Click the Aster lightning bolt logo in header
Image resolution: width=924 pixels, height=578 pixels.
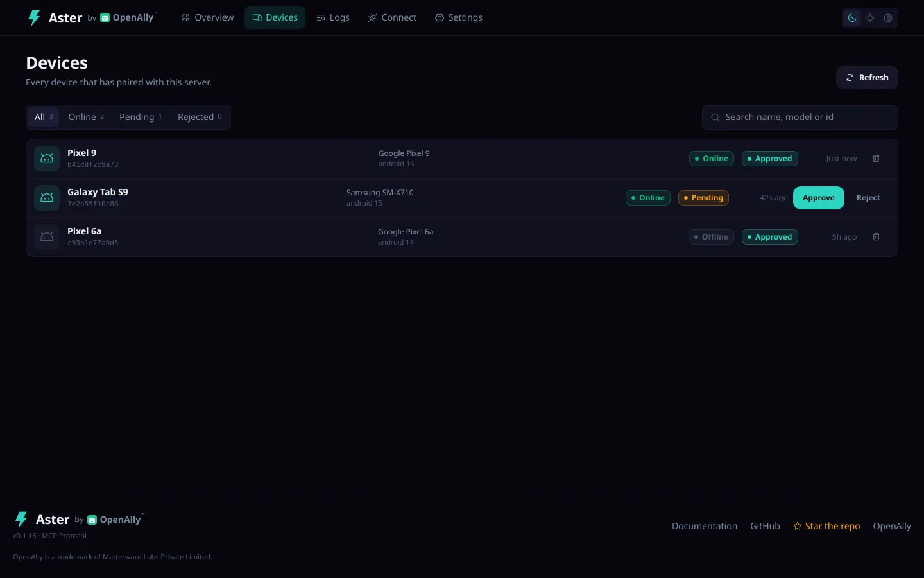[35, 18]
